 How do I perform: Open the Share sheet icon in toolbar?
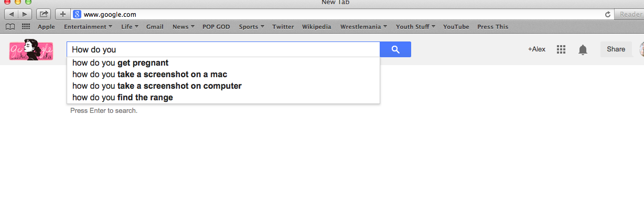(x=44, y=14)
